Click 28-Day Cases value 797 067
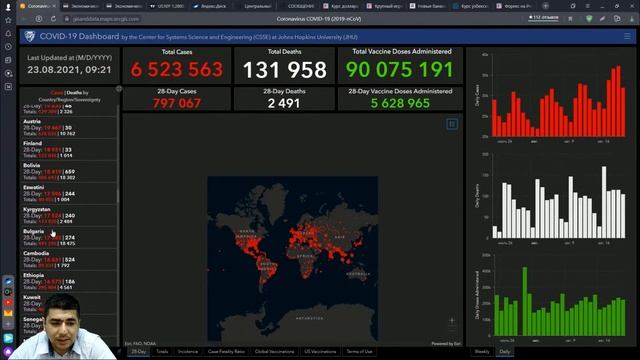The height and width of the screenshot is (360, 640). pos(177,103)
